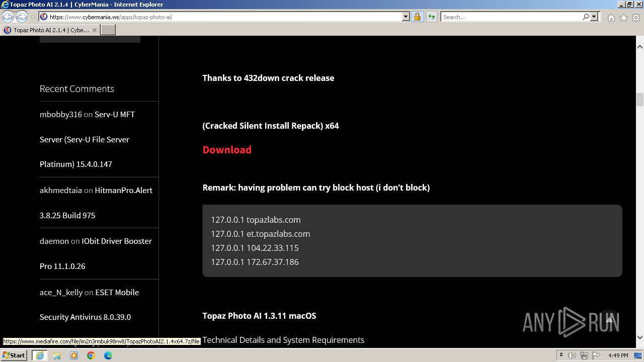Restore down the Internet Explorer window
Screen dimensions: 644x362
[629, 5]
